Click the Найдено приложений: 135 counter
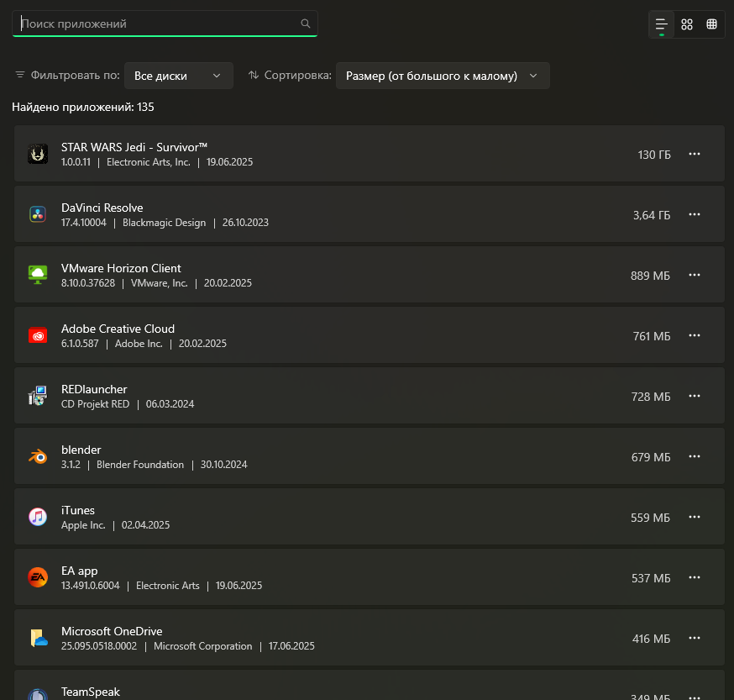The width and height of the screenshot is (734, 700). coord(83,107)
